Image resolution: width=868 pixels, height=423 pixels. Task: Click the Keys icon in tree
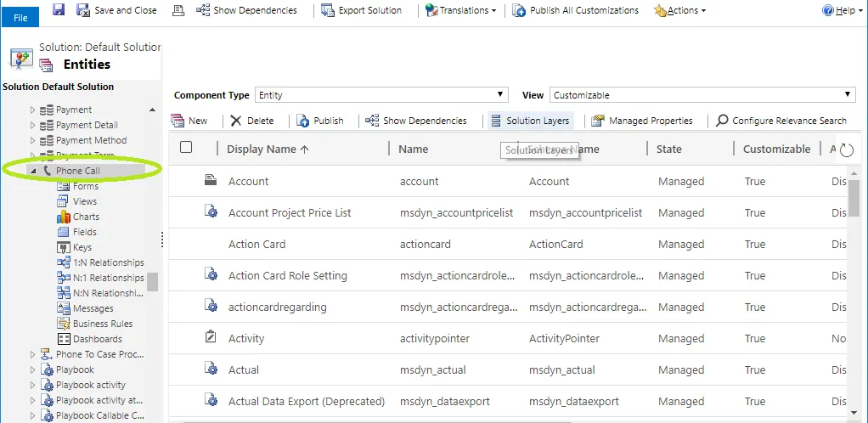point(64,247)
